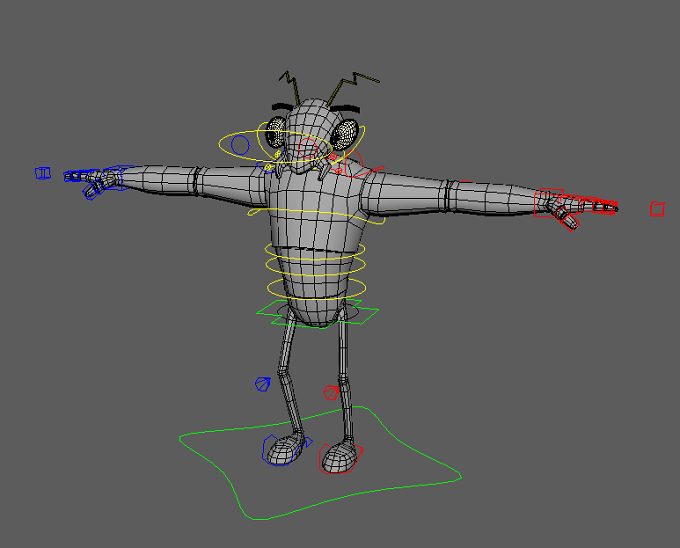Click the large eye mesh beside the red circle

344,134
